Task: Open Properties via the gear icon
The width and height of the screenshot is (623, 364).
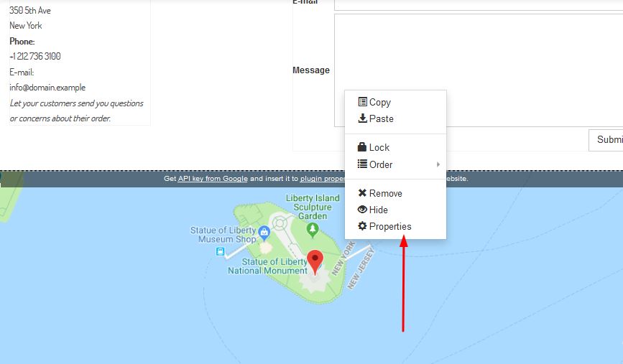Action: coord(362,226)
